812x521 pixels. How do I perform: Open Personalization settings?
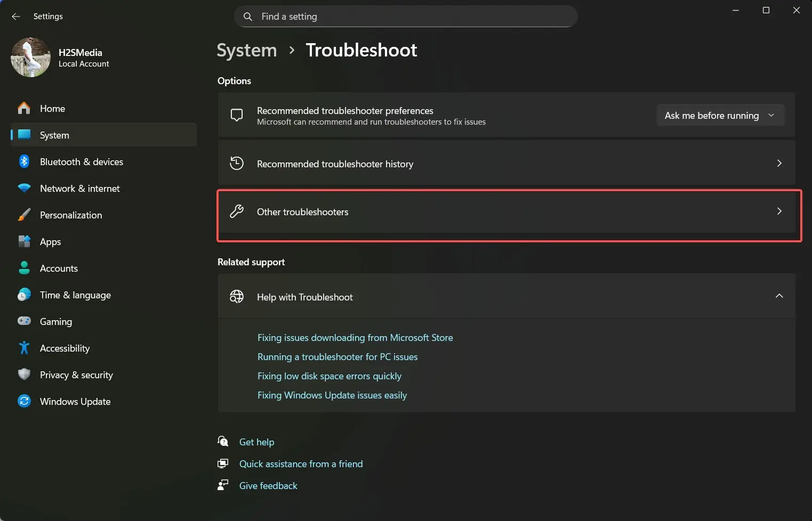104,215
